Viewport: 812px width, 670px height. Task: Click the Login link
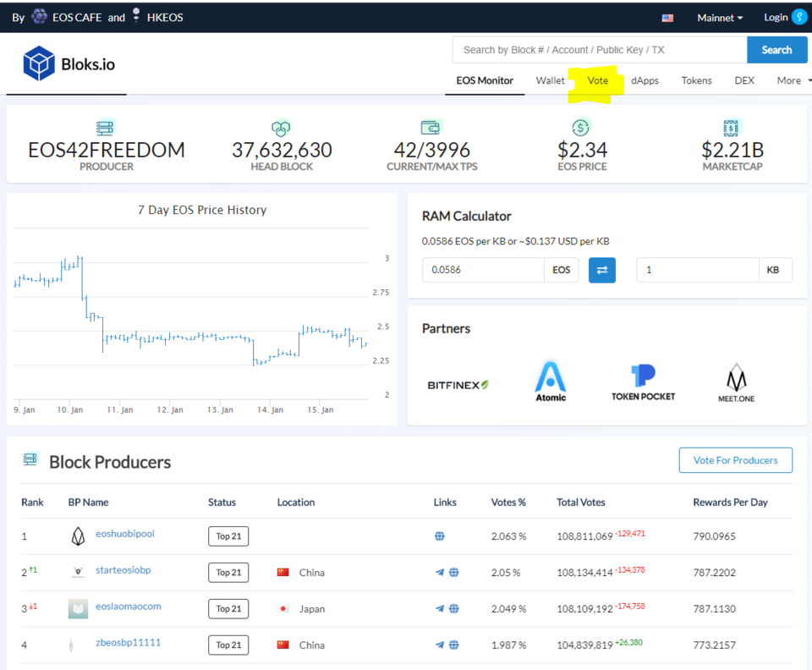(776, 18)
